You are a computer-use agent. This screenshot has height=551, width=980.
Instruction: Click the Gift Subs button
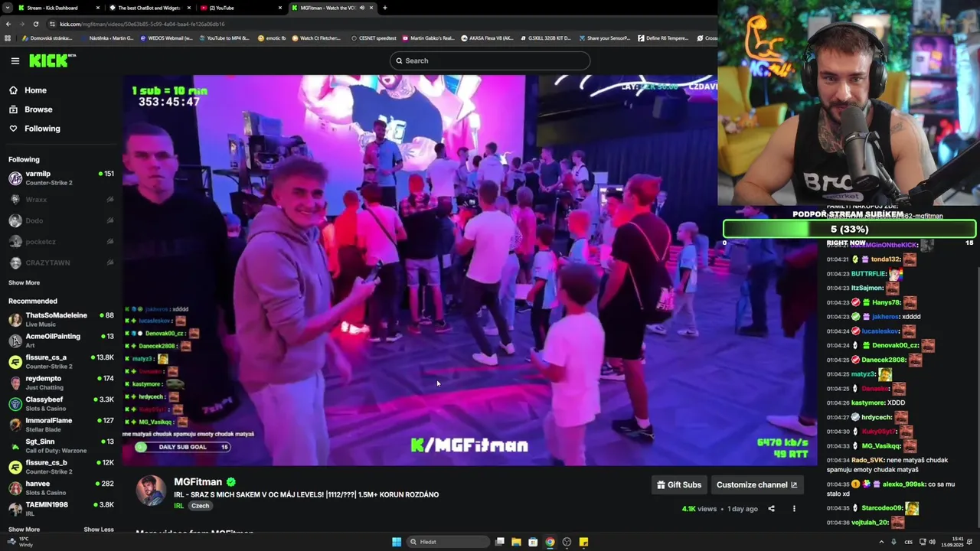tap(679, 484)
